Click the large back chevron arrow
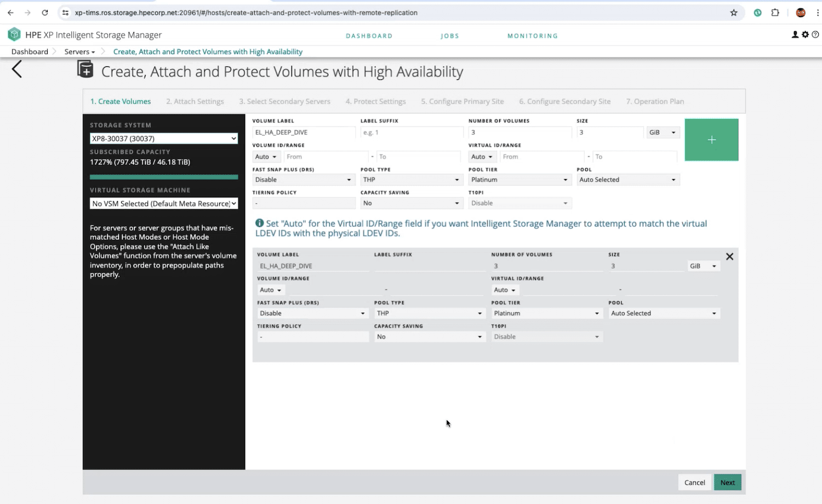The image size is (822, 504). 17,69
